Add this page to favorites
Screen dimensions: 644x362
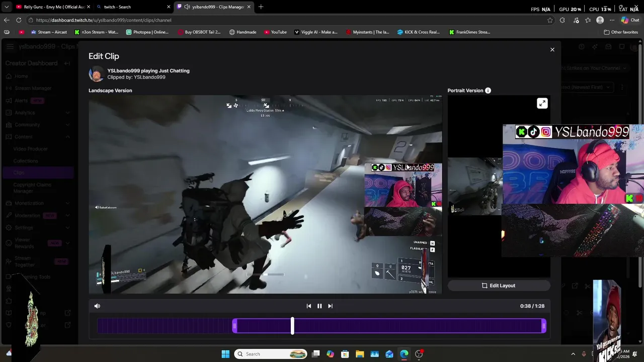click(550, 20)
